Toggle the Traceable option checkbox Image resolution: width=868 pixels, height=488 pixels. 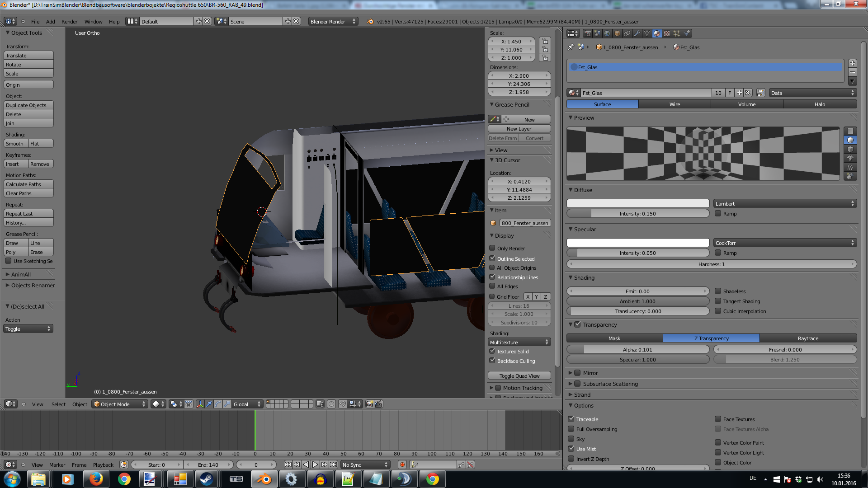pos(571,419)
